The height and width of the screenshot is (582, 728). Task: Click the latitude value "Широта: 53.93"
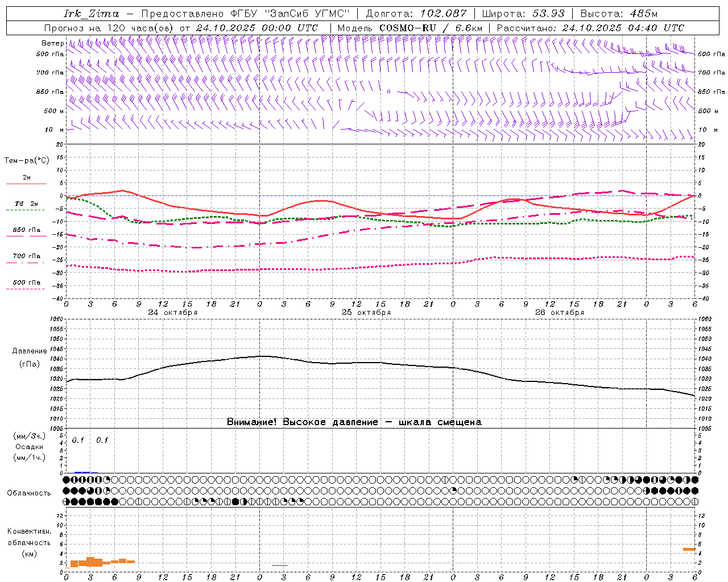coord(523,14)
